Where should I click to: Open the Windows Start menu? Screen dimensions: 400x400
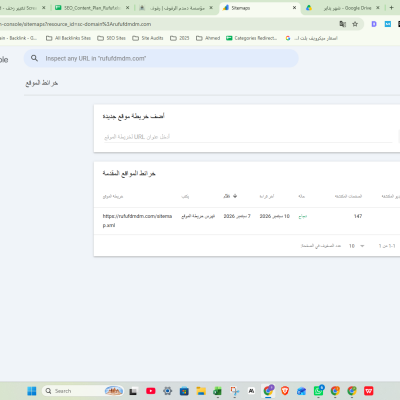tap(32, 391)
